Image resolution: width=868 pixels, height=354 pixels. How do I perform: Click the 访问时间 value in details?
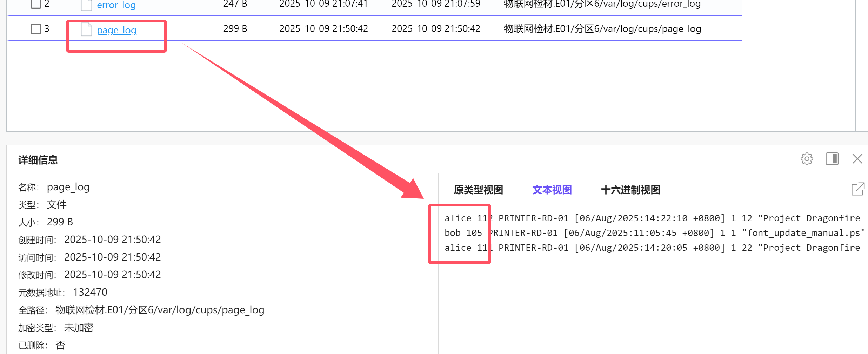pos(112,257)
